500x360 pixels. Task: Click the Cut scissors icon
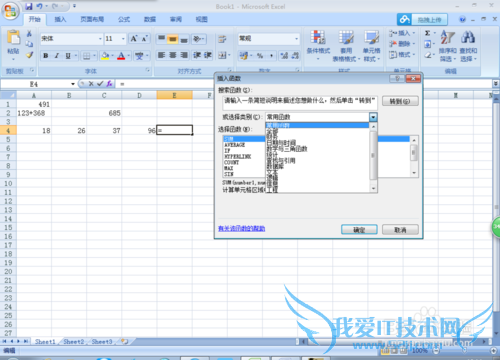(x=29, y=33)
